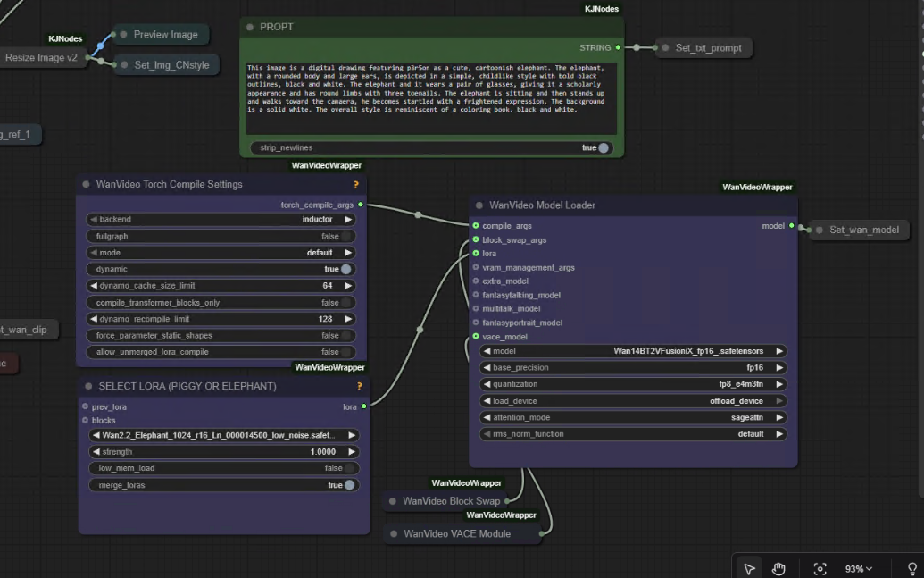Open attention_mode dropdown showing sageattn
Image resolution: width=924 pixels, height=578 pixels.
(634, 417)
